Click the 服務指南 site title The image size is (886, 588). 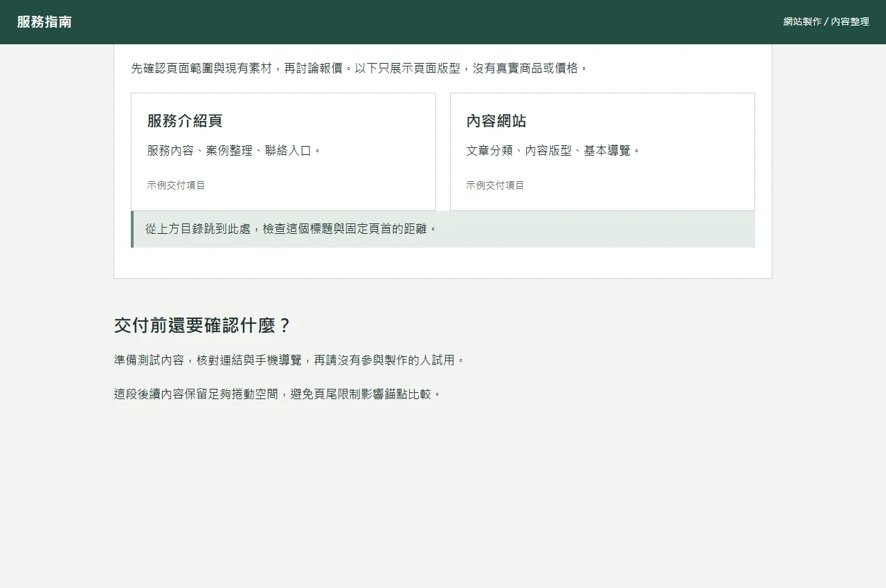click(x=44, y=22)
